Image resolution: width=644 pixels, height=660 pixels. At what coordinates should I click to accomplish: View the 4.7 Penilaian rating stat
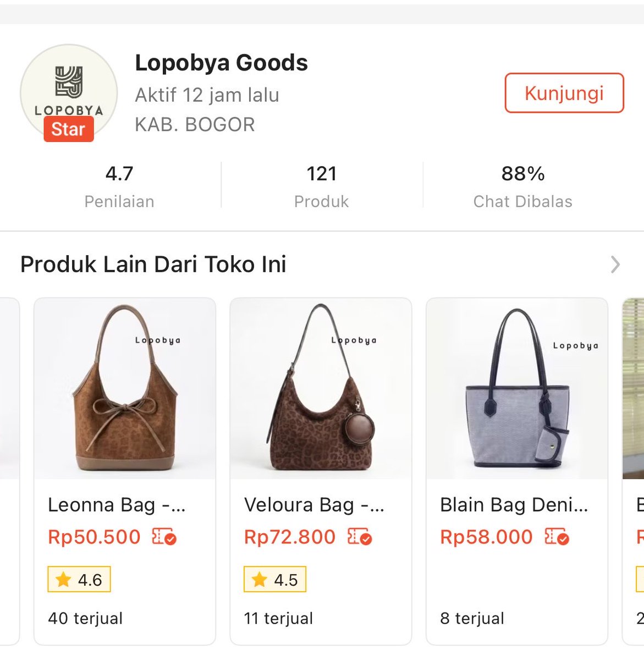[119, 186]
